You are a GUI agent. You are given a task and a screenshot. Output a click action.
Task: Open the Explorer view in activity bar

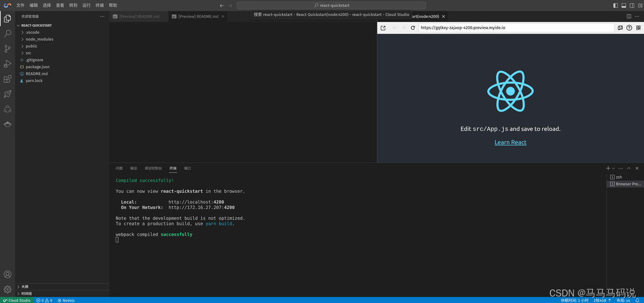[x=8, y=19]
